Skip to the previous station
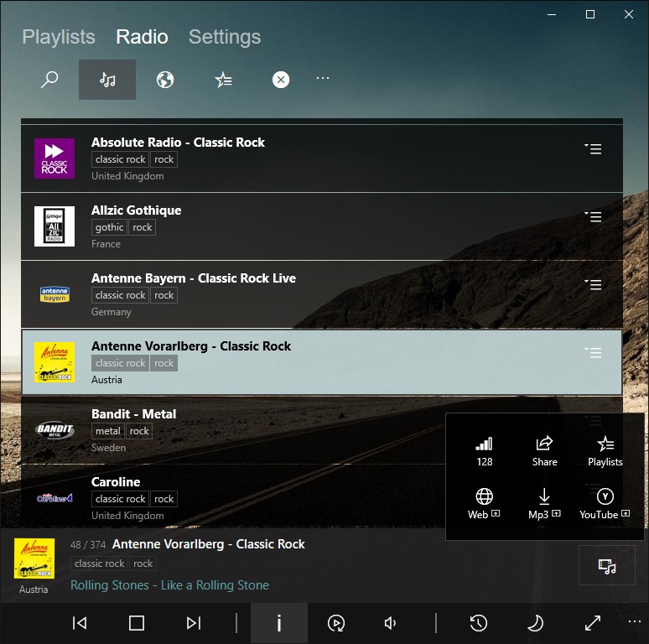Screen dimensions: 649x644 pos(80,623)
